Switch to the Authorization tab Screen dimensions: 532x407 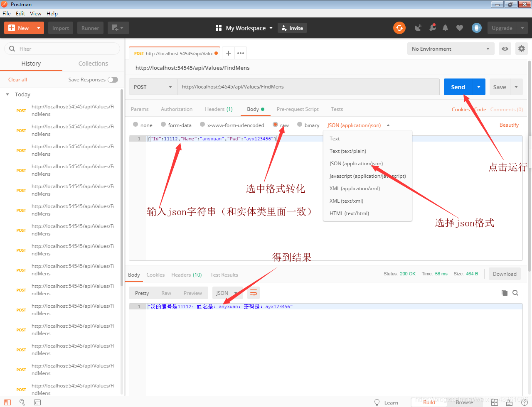(177, 109)
